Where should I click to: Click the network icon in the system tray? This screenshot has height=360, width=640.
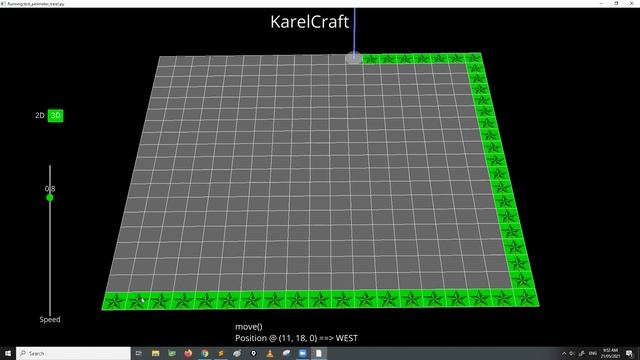coord(582,353)
